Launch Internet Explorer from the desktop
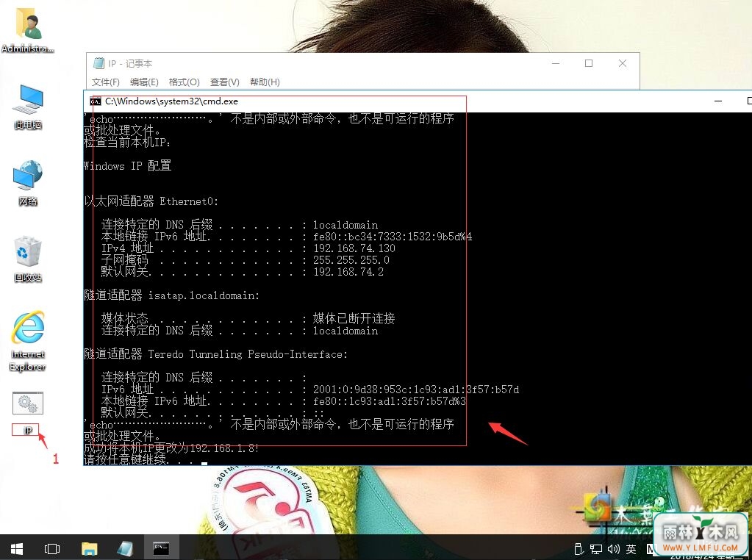The height and width of the screenshot is (560, 752). (x=28, y=341)
